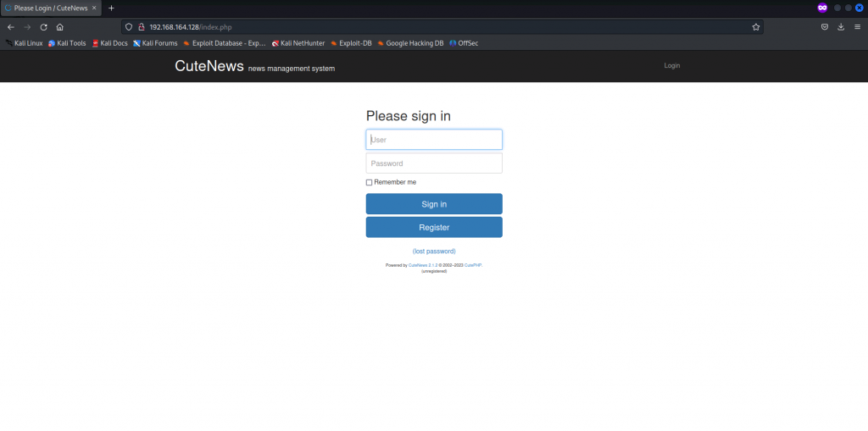Open the CuteNews 2.1.2 footer link
The width and height of the screenshot is (868, 431).
423,266
